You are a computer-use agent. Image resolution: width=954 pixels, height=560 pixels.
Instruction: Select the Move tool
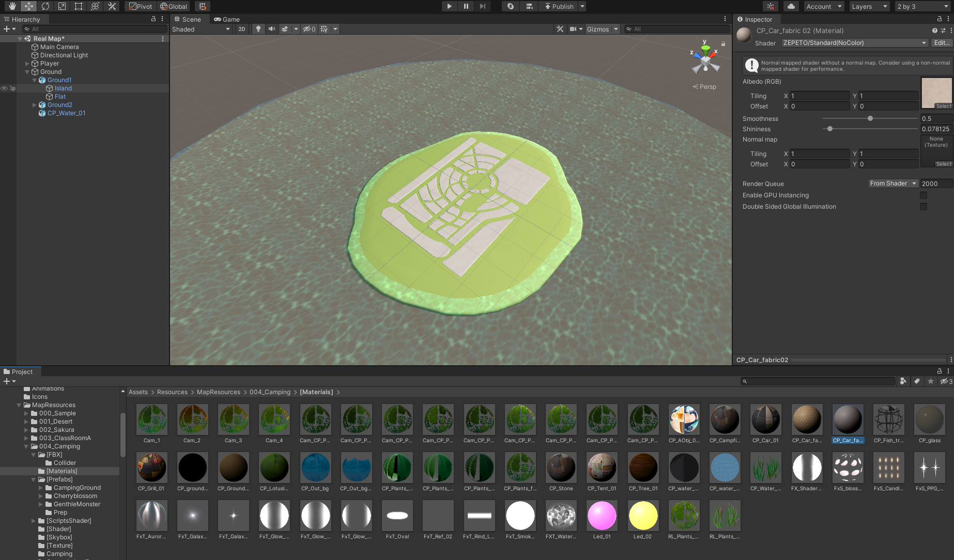point(29,6)
